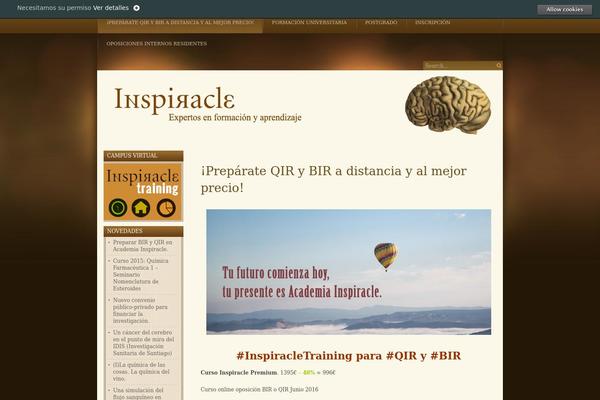Screen dimensions: 600x400
Task: Open 'Curso 2015: Química Farmacéutica I' news link
Action: click(x=140, y=274)
